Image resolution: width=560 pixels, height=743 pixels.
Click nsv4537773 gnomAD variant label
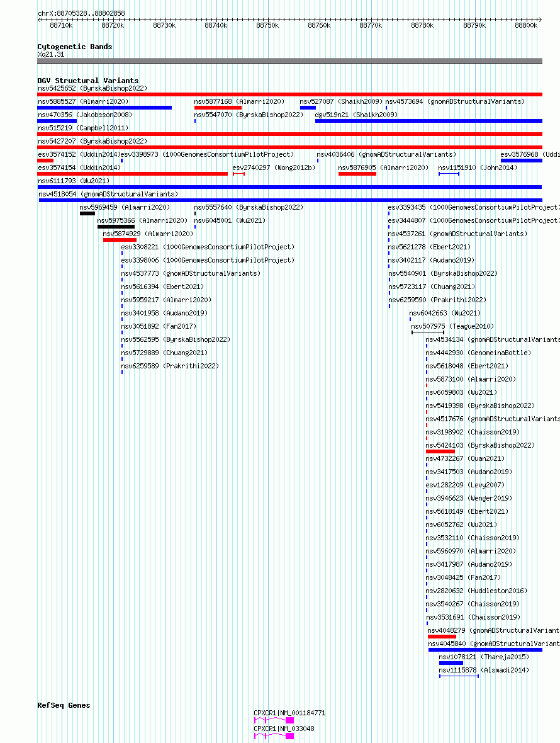point(191,274)
